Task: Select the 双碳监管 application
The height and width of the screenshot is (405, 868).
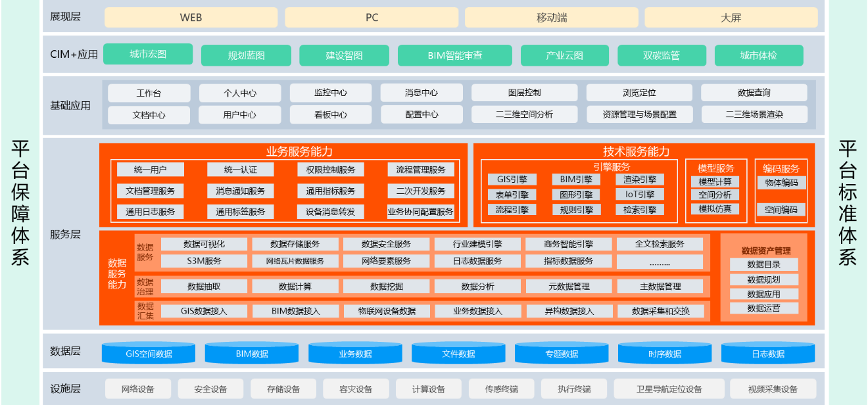Action: tap(662, 56)
